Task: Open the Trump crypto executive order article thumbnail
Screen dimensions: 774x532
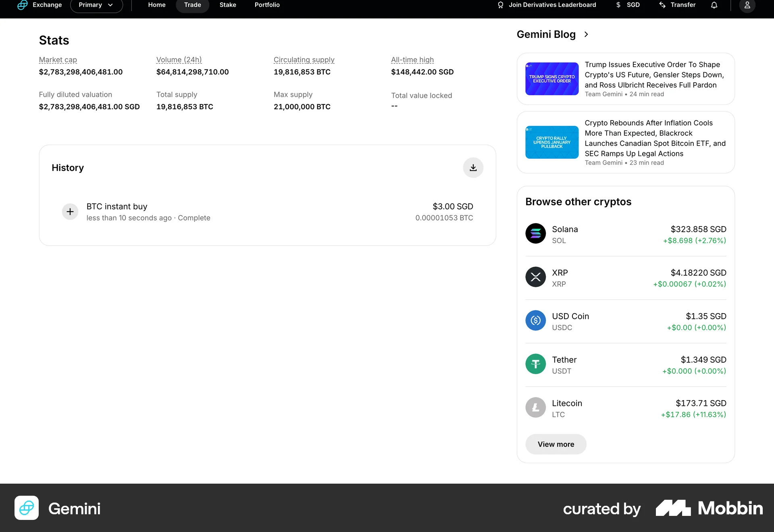Action: click(551, 79)
